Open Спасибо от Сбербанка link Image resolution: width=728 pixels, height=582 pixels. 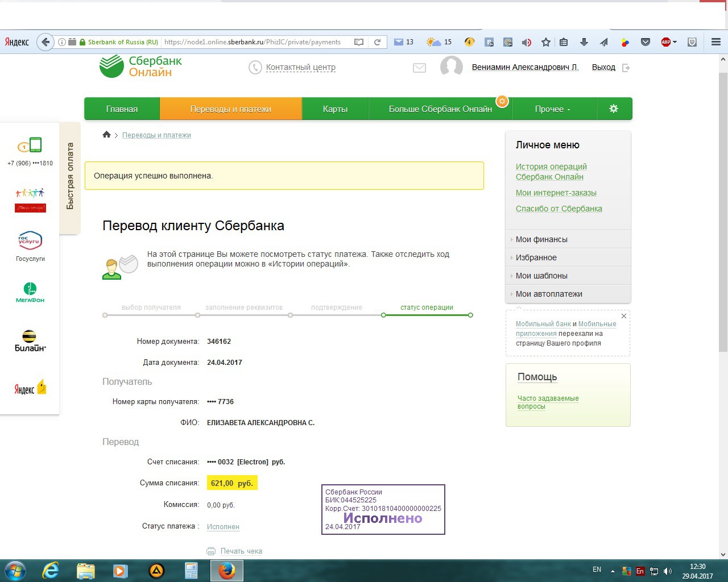pos(559,209)
